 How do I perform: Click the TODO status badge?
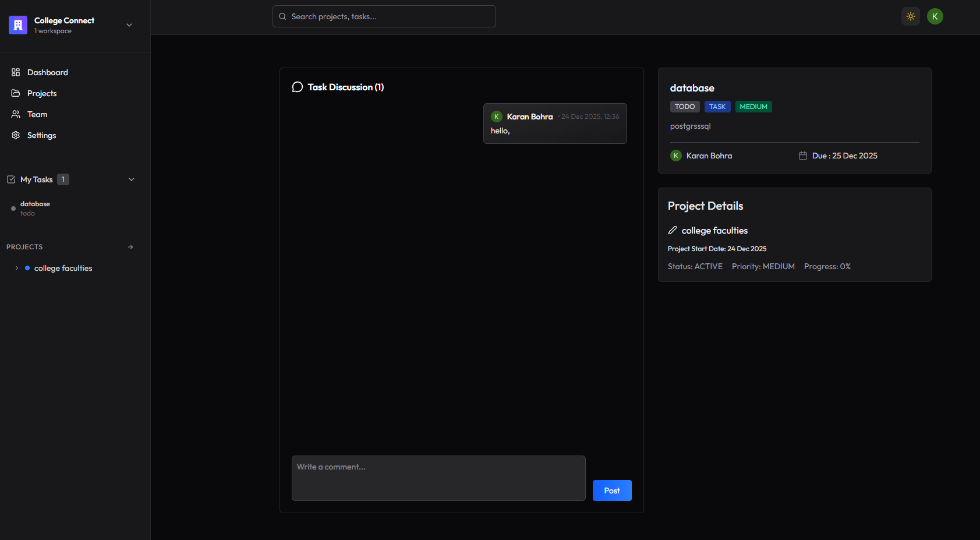[x=685, y=107]
